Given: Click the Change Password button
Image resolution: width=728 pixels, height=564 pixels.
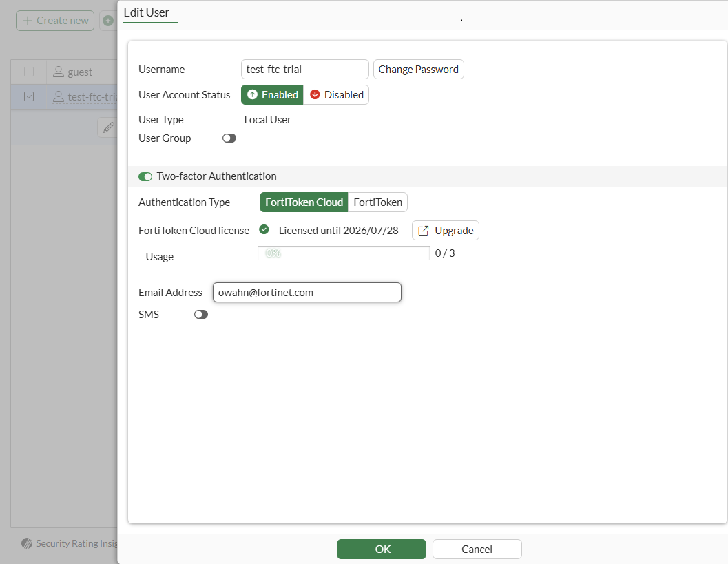Looking at the screenshot, I should pos(418,70).
